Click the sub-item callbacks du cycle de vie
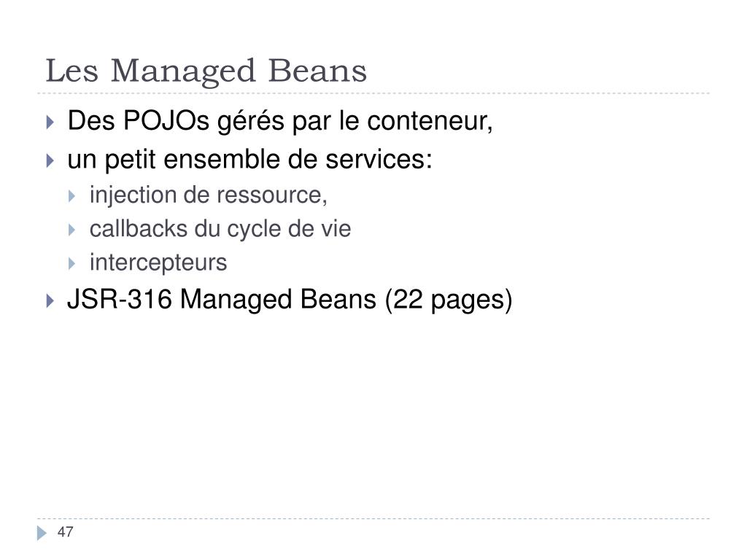The width and height of the screenshot is (747, 560). coord(220,229)
